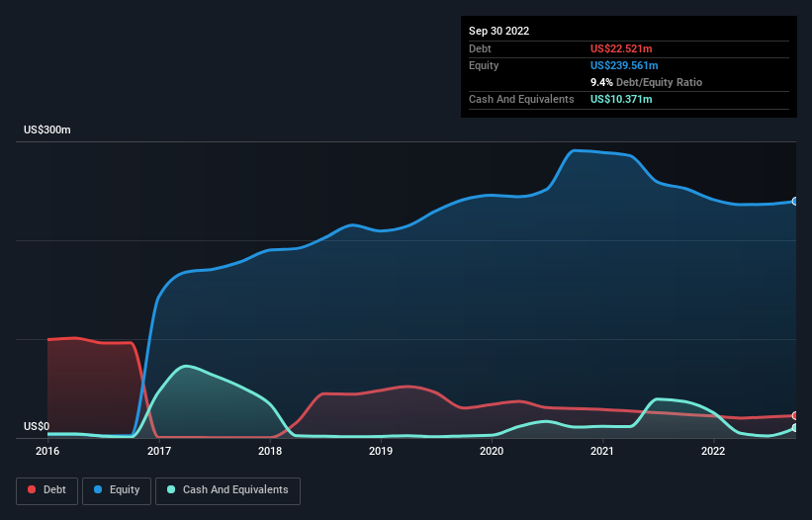Click the US$22.521m debt value
Screen dimensions: 812x520
click(x=621, y=48)
